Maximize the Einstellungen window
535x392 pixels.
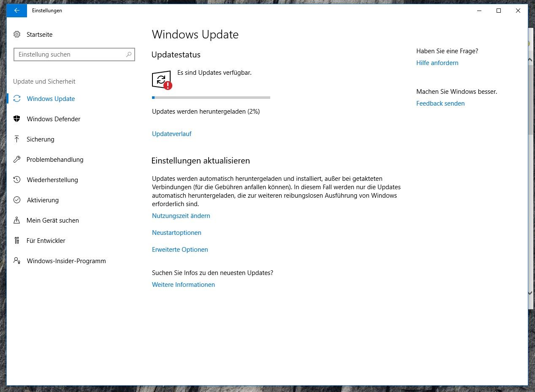click(499, 11)
